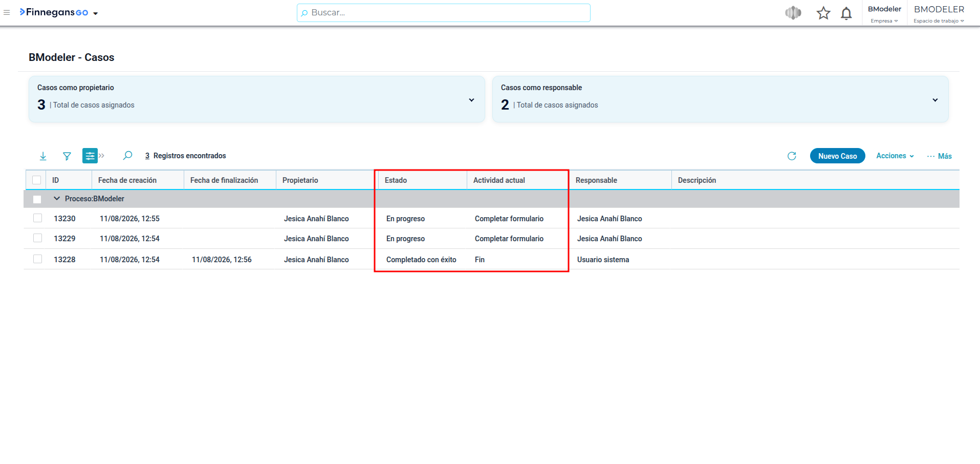
Task: Open notifications bell icon
Action: tap(846, 13)
